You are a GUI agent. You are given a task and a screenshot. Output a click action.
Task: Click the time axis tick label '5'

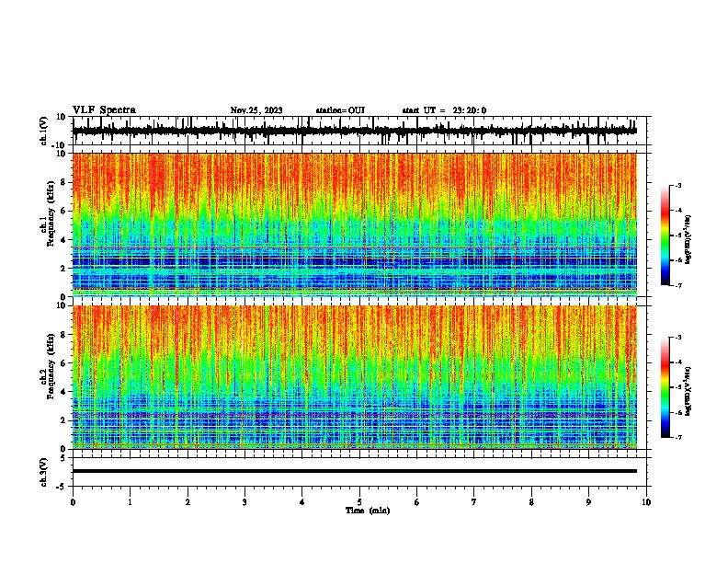pyautogui.click(x=359, y=502)
